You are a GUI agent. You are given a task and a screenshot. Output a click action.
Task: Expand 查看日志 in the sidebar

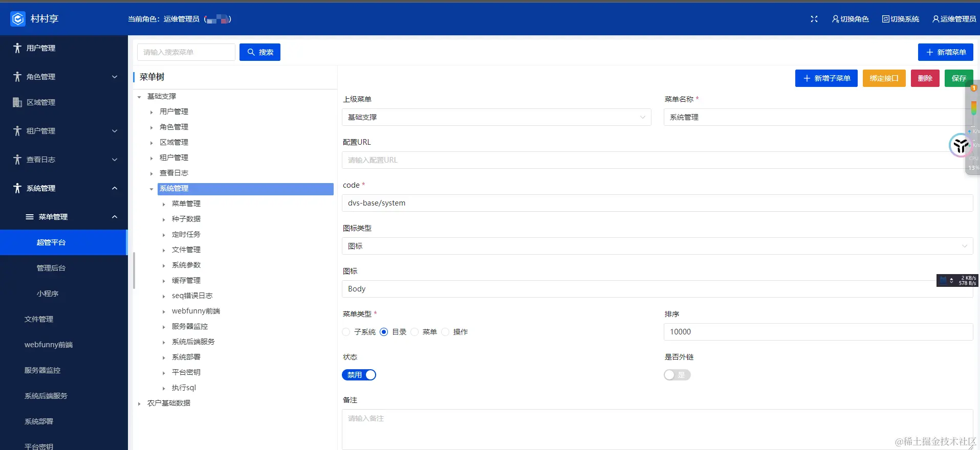(115, 160)
